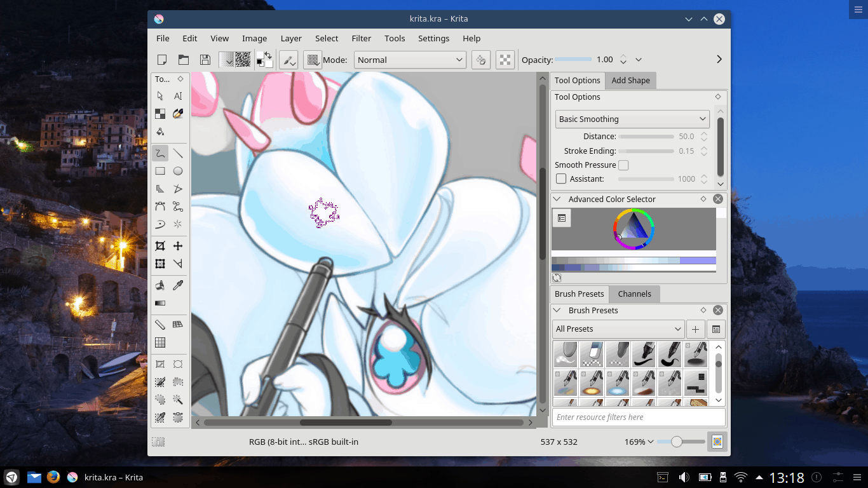Toggle the Eraser mode button in toolbar
The image size is (868, 488).
pyautogui.click(x=481, y=60)
